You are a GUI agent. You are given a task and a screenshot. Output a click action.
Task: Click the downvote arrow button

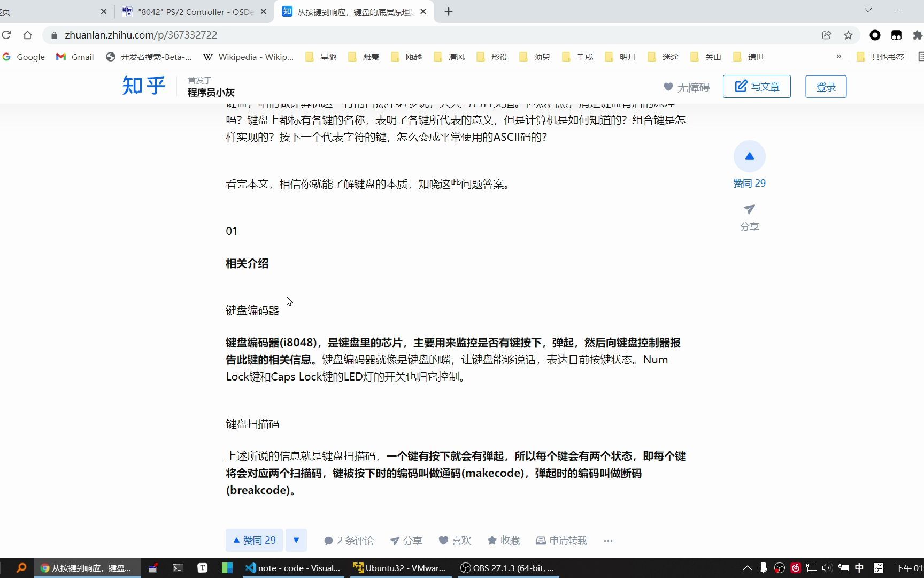pyautogui.click(x=296, y=541)
